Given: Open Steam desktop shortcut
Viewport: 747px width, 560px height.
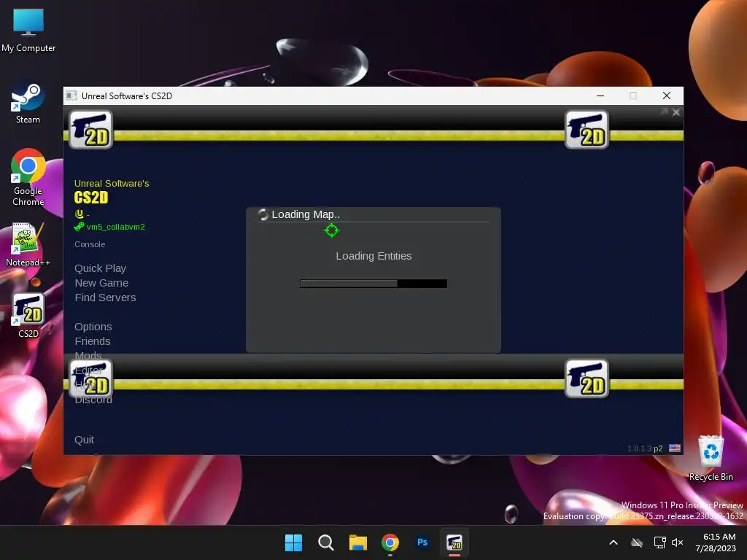Looking at the screenshot, I should 28,104.
